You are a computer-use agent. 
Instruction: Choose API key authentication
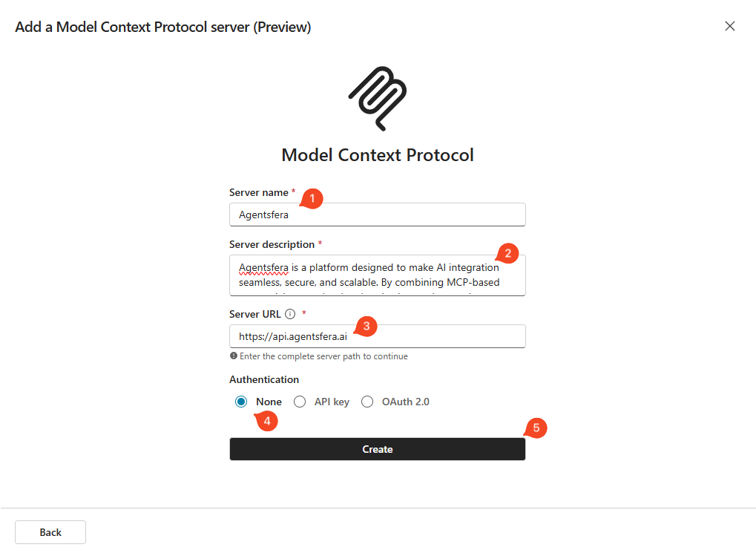[300, 402]
